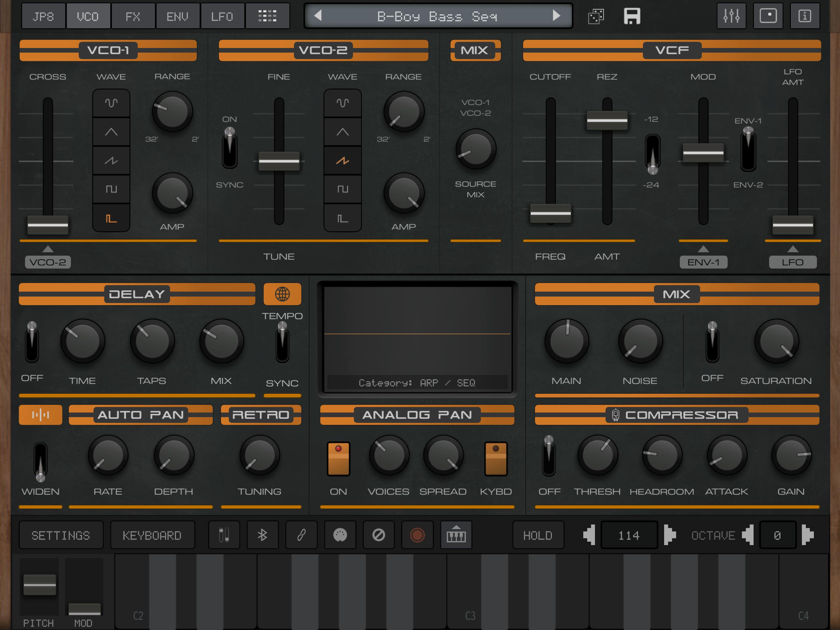
Task: Click the tempo value field 114
Action: [x=629, y=535]
